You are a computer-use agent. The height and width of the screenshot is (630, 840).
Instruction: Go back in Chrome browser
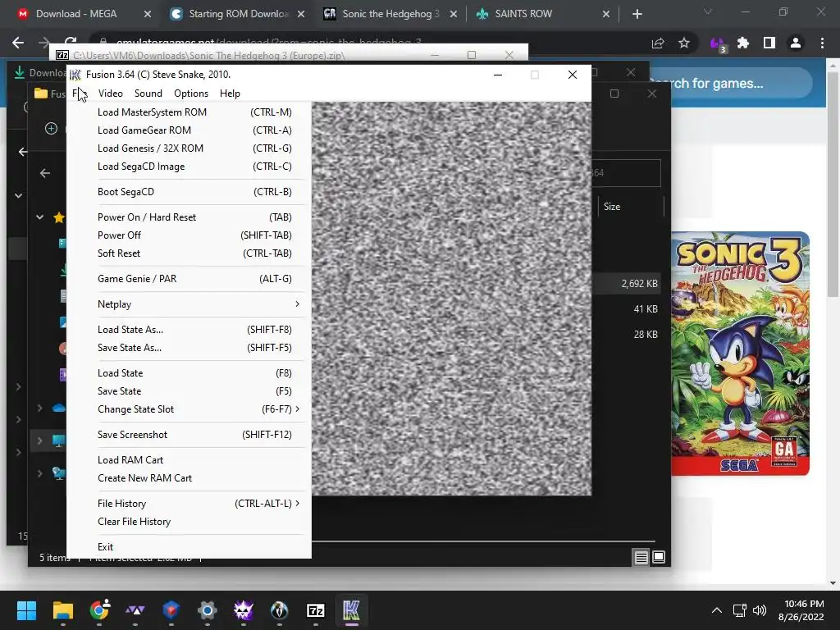(x=18, y=43)
